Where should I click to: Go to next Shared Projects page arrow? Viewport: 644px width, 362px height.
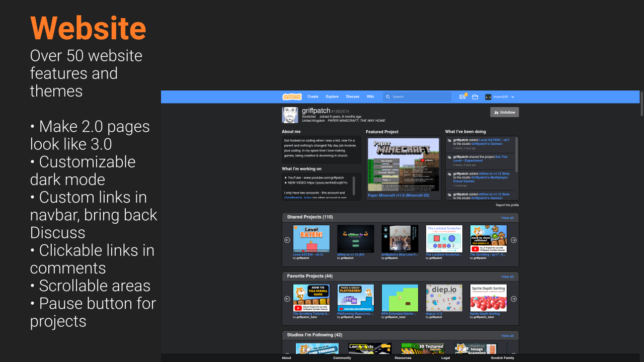514,240
